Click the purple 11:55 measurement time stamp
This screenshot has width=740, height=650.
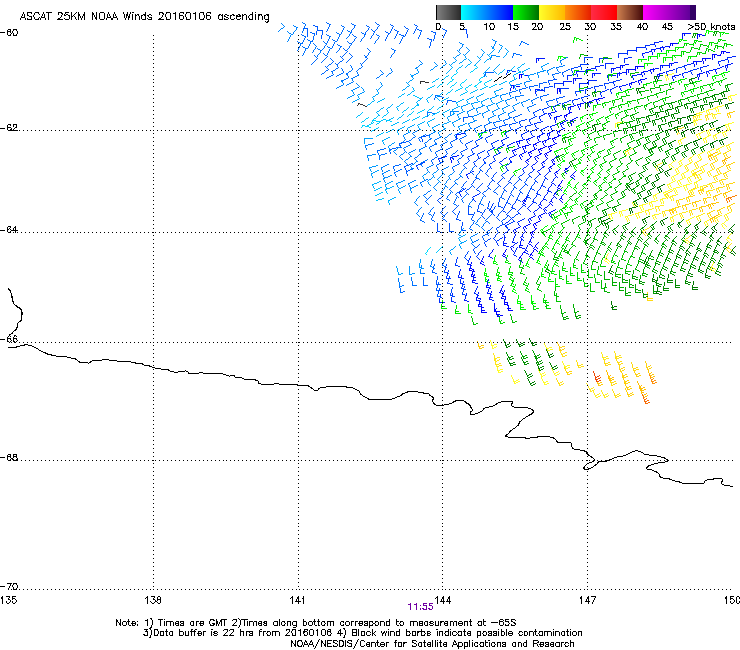pos(420,607)
